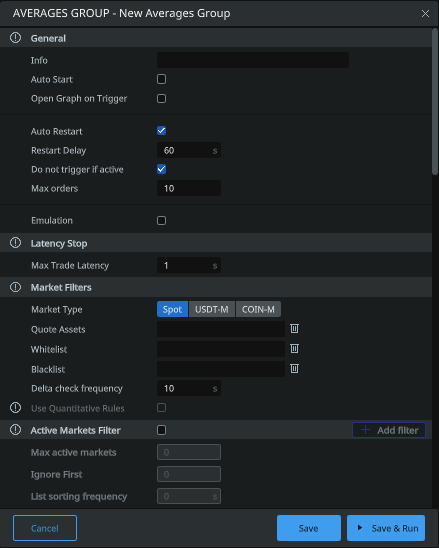Image resolution: width=439 pixels, height=548 pixels.
Task: Select the USDT-M market type
Action: point(212,309)
